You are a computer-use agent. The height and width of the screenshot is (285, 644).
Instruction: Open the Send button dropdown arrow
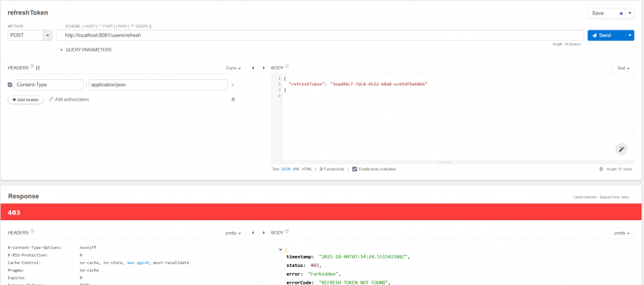[x=630, y=35]
